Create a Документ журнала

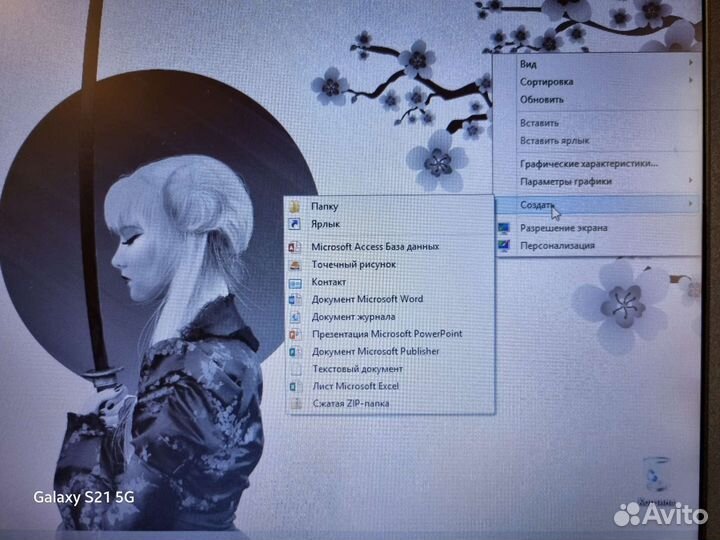(389, 317)
